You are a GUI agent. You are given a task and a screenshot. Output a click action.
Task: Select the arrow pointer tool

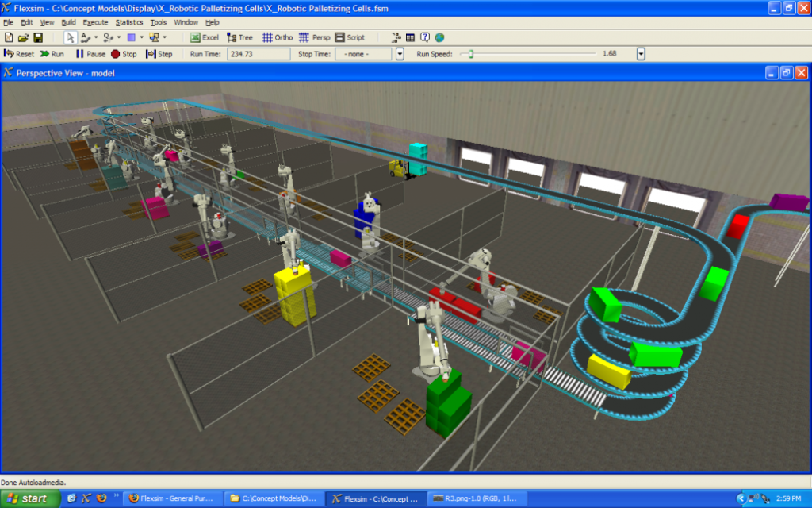coord(70,37)
